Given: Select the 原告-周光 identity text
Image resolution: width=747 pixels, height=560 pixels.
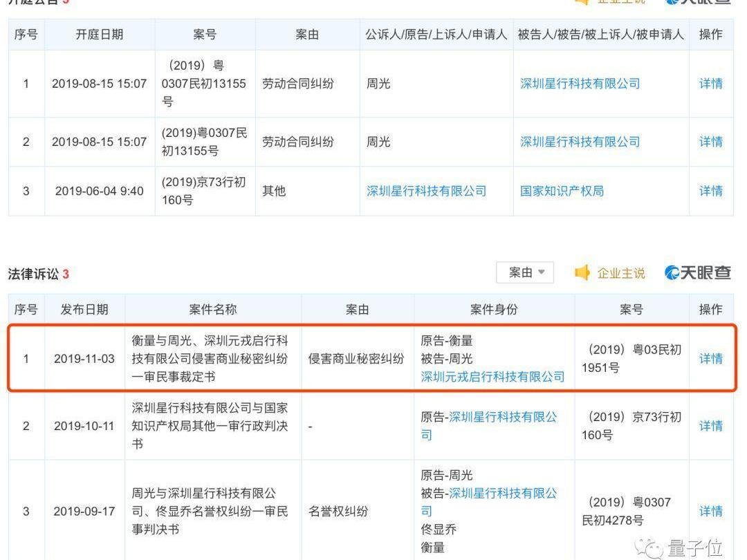Looking at the screenshot, I should [x=446, y=475].
